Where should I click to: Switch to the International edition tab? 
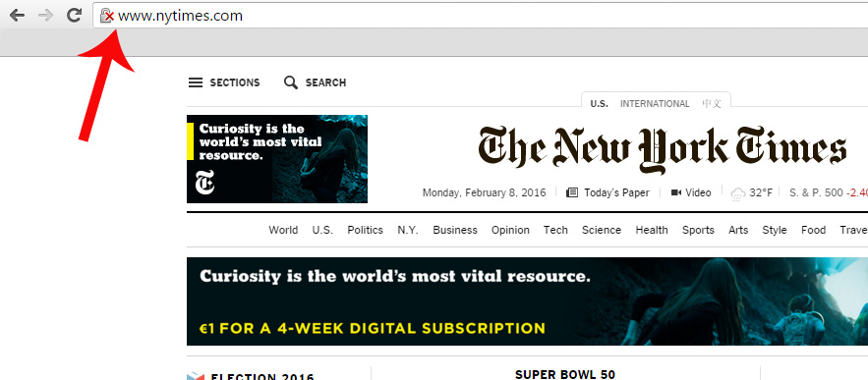point(655,103)
